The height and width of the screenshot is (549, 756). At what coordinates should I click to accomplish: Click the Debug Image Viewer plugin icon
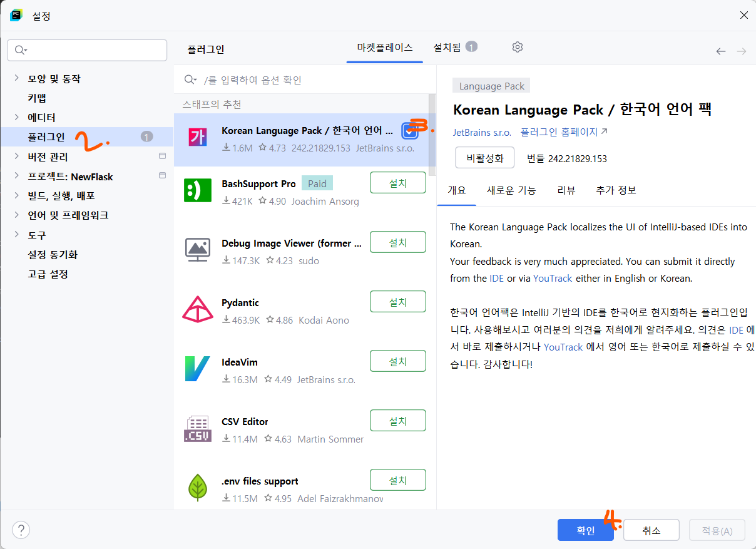coord(198,249)
